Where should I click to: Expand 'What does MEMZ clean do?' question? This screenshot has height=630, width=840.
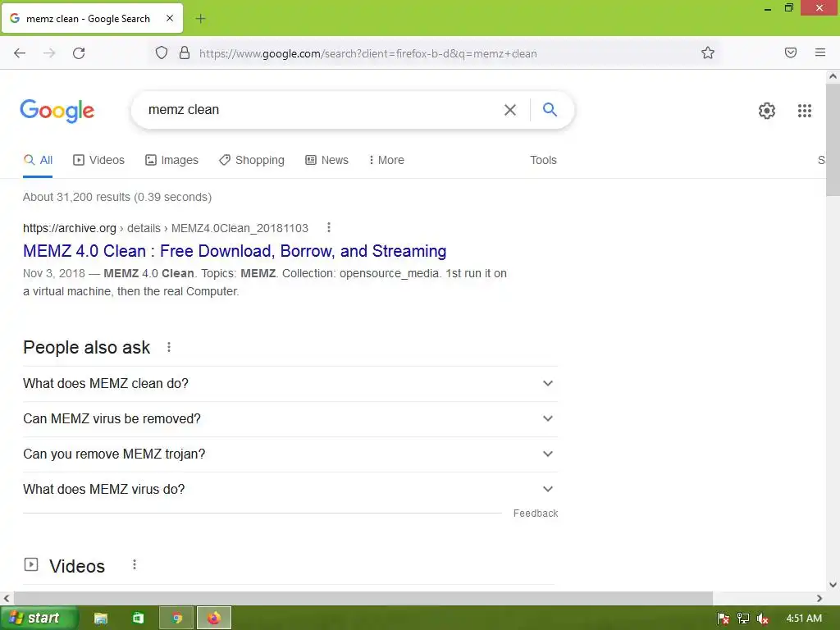pyautogui.click(x=290, y=384)
